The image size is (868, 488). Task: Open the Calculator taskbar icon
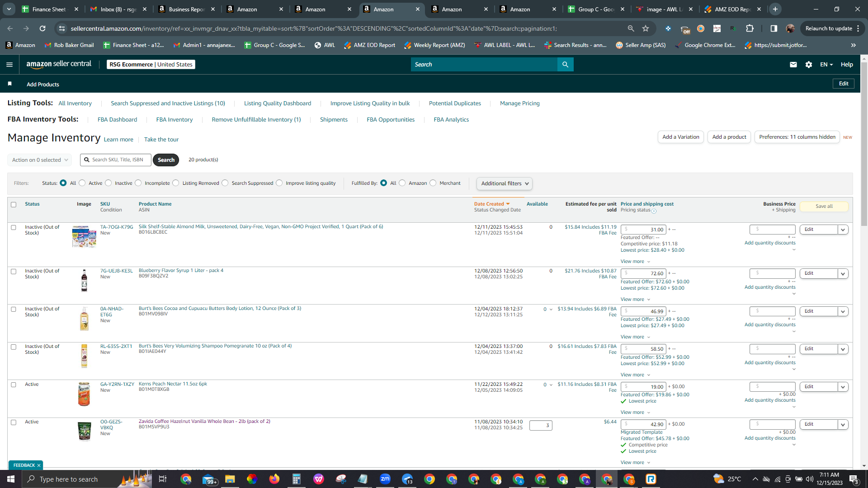coord(297,479)
